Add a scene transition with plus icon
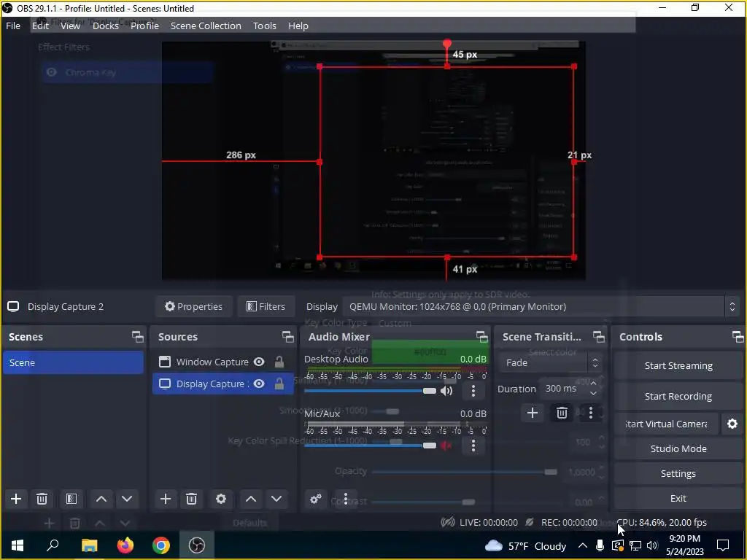The image size is (747, 560). click(533, 413)
